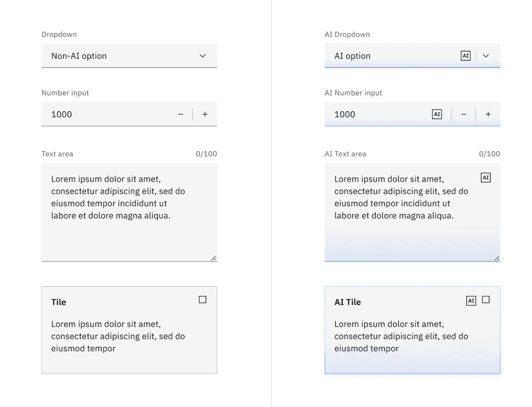Screen dimensions: 532x407
Task: Click the AI label icon in AI Number input
Action: tap(437, 114)
